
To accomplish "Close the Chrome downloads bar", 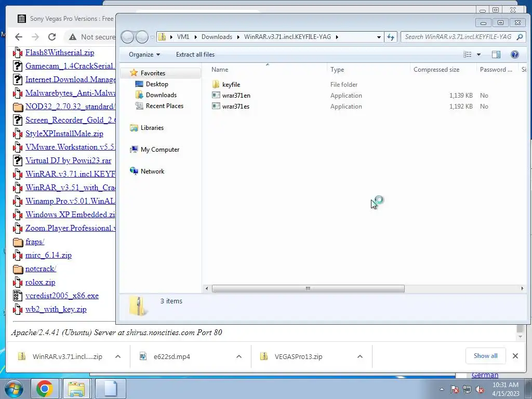I will click(515, 356).
